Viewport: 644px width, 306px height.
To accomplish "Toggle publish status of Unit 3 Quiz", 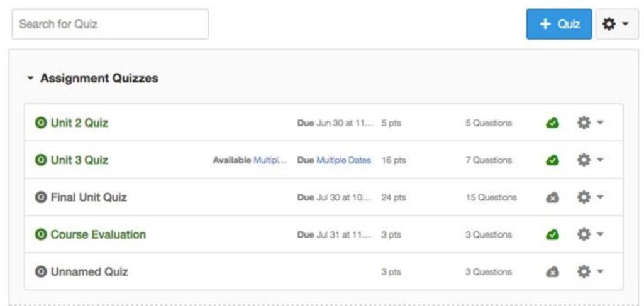I will point(552,160).
